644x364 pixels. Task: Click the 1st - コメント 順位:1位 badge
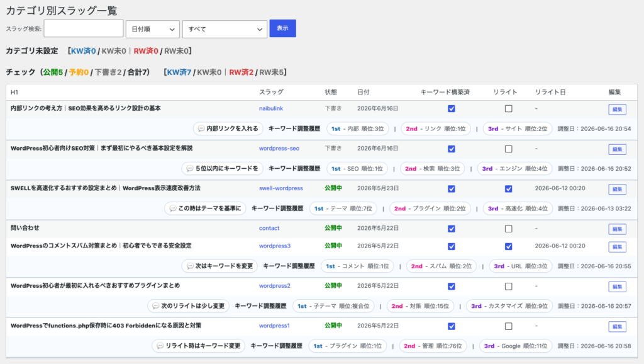click(x=357, y=266)
